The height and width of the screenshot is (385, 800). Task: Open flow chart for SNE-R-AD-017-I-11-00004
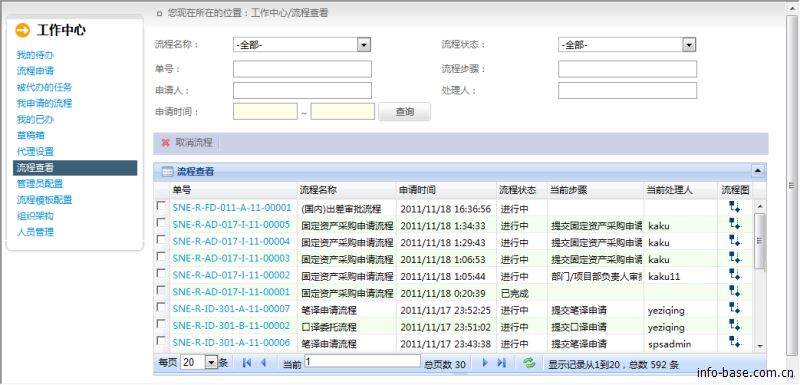pyautogui.click(x=734, y=240)
